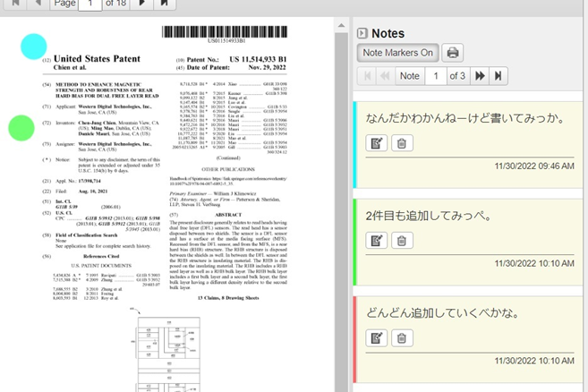
Task: Go to previous document page
Action: (38, 3)
